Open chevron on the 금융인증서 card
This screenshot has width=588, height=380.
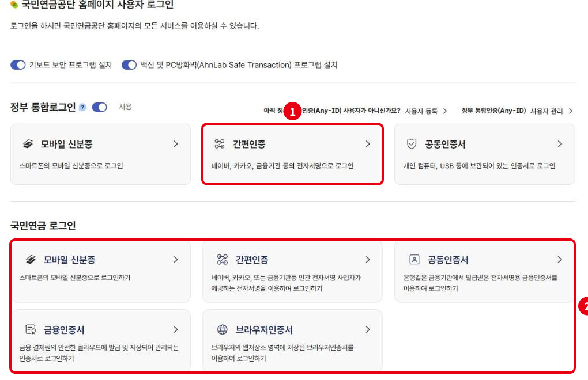(176, 329)
